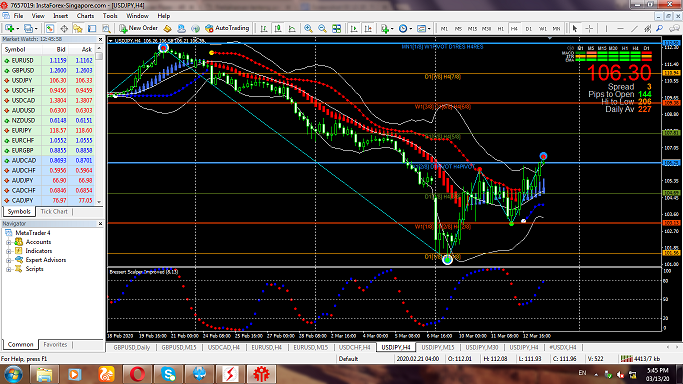Toggle Chart Shift icon
Image resolution: width=683 pixels, height=384 pixels.
pos(368,28)
